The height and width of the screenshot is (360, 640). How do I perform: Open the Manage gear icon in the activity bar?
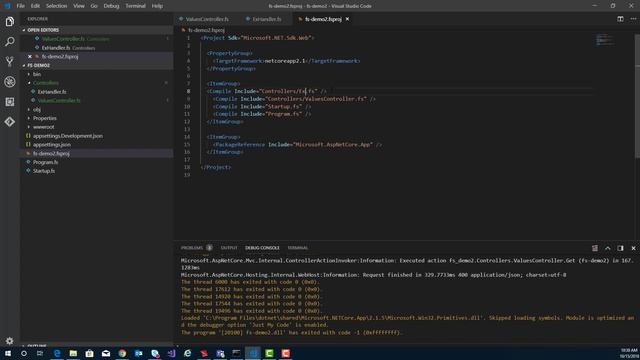tap(10, 340)
